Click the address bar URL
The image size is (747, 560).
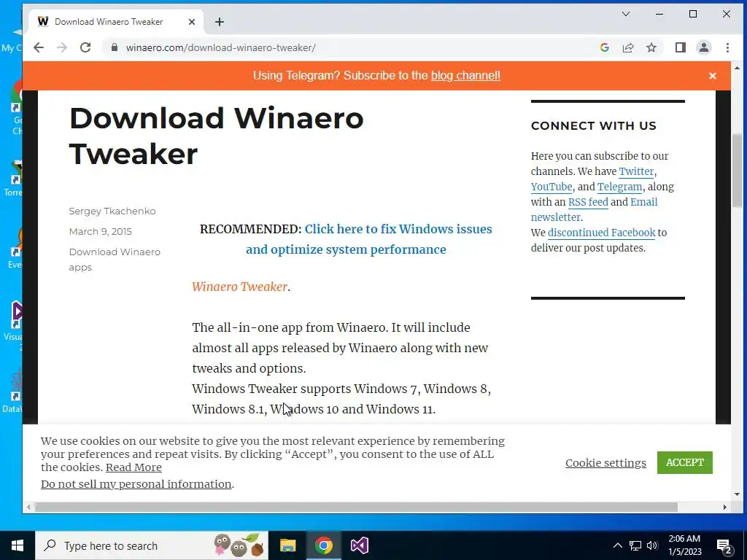pos(220,47)
